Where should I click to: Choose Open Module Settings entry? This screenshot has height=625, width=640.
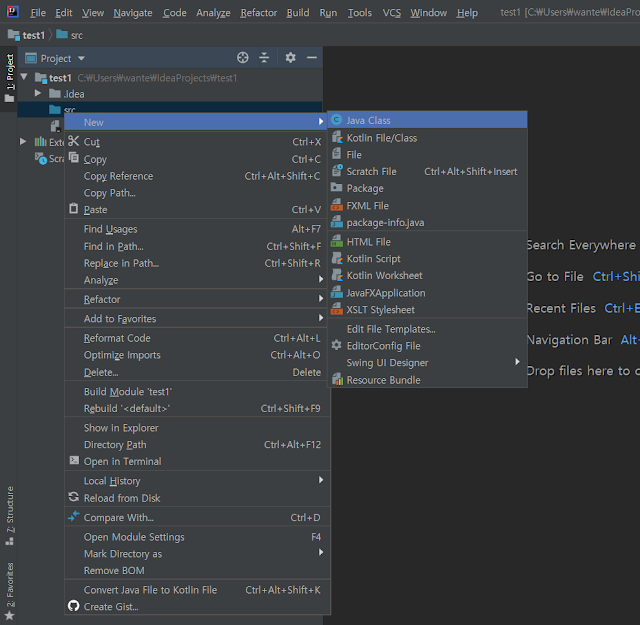pos(198,537)
